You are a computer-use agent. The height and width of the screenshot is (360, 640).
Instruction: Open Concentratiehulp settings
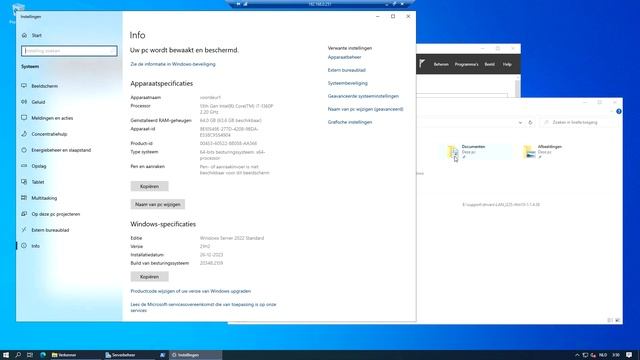49,134
